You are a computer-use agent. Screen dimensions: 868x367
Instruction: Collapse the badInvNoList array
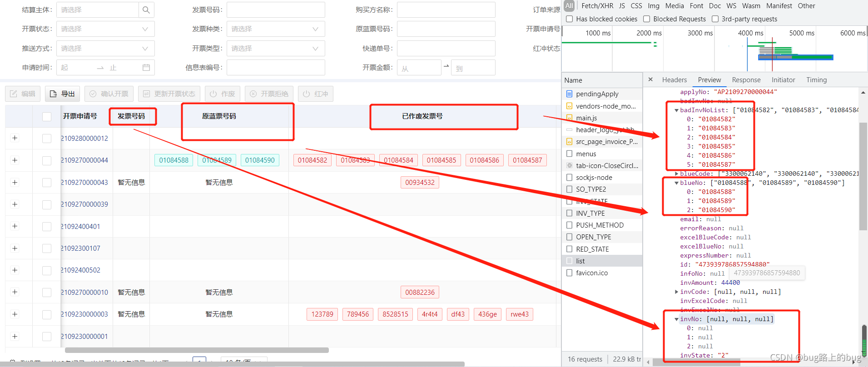tap(676, 110)
